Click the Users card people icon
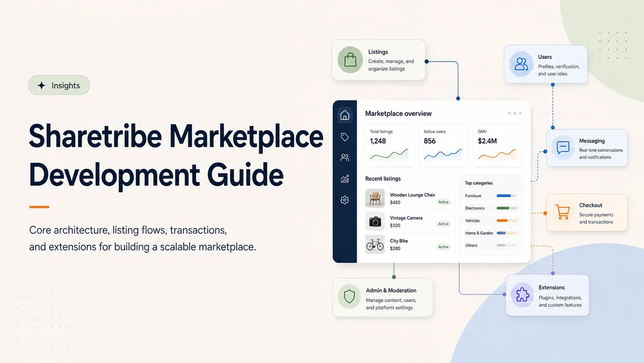 click(521, 64)
